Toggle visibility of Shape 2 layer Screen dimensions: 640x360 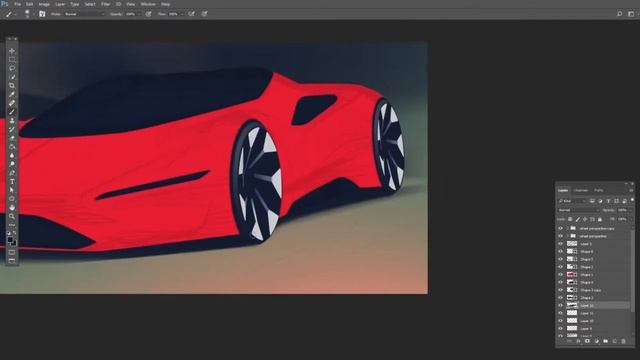560,267
